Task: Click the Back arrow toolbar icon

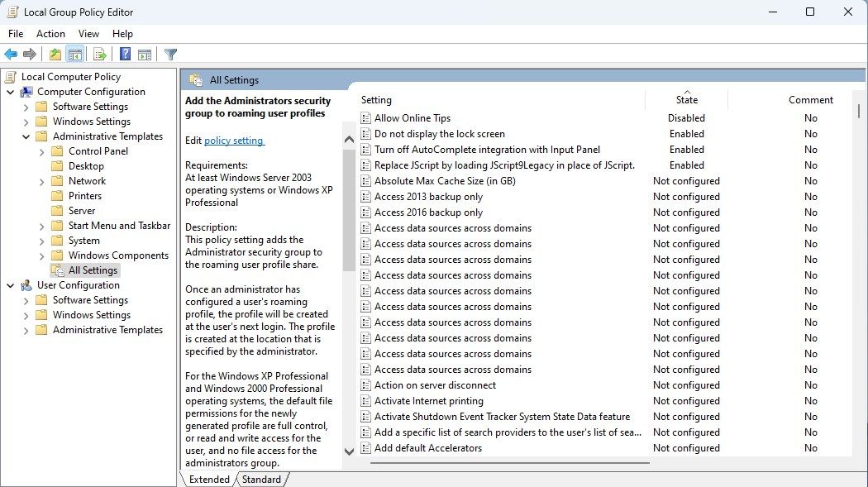Action: point(11,55)
